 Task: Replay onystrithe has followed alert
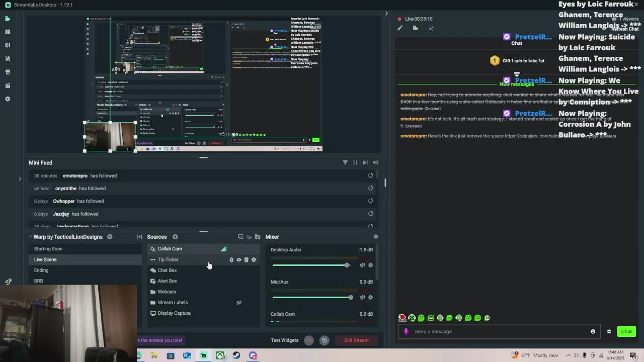click(371, 188)
